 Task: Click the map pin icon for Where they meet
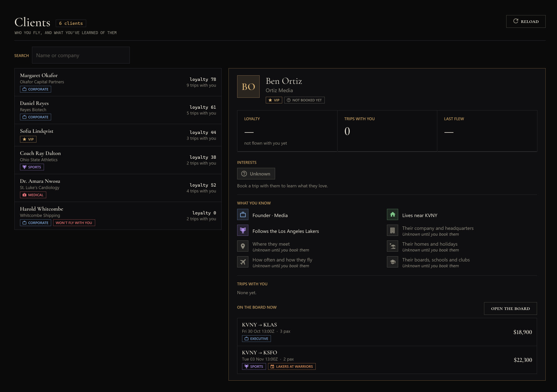pyautogui.click(x=243, y=246)
